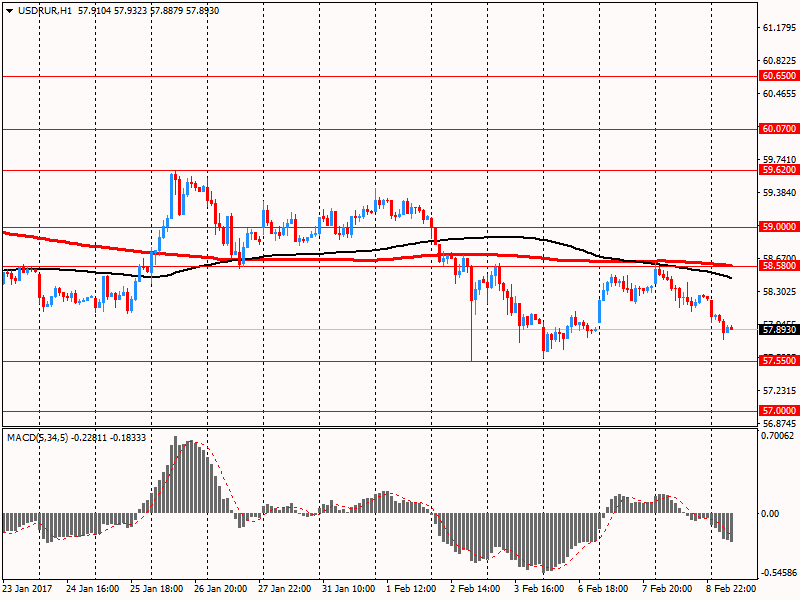Select the 60.6500 red price level label
The height and width of the screenshot is (600, 800).
[778, 76]
